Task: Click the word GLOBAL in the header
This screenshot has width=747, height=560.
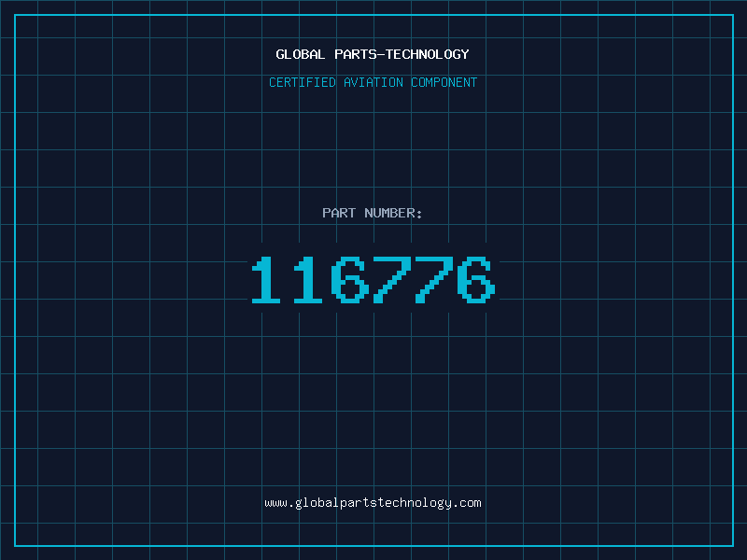Action: (301, 54)
